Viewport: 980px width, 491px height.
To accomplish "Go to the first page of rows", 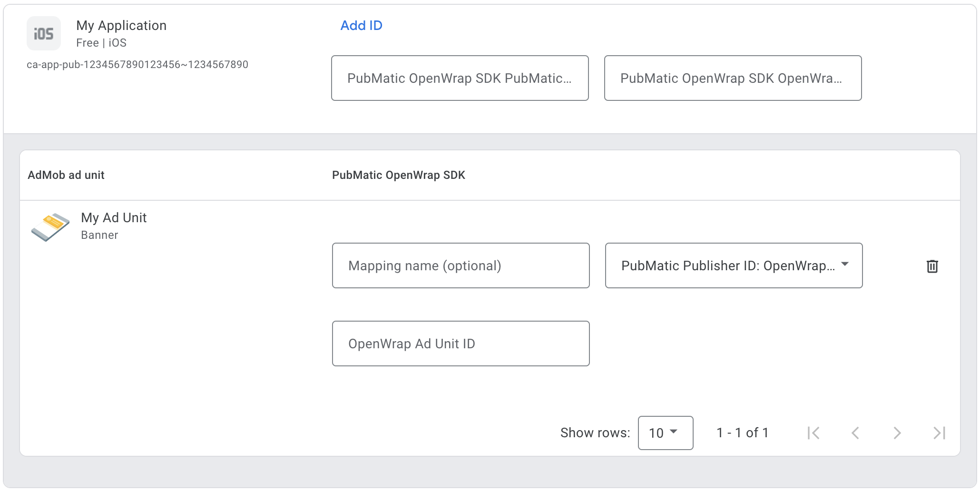I will pyautogui.click(x=813, y=433).
